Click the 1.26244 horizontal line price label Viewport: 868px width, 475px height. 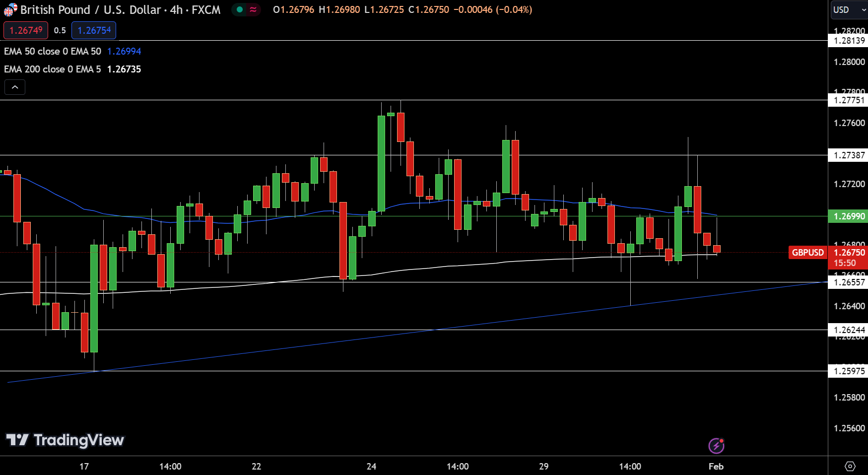[849, 330]
